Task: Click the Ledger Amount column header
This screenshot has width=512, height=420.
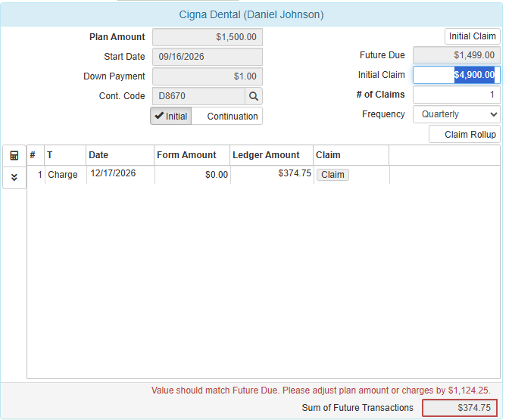Action: 271,155
